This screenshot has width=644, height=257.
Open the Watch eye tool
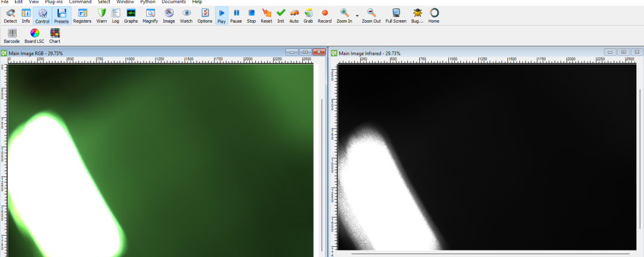pos(186,16)
